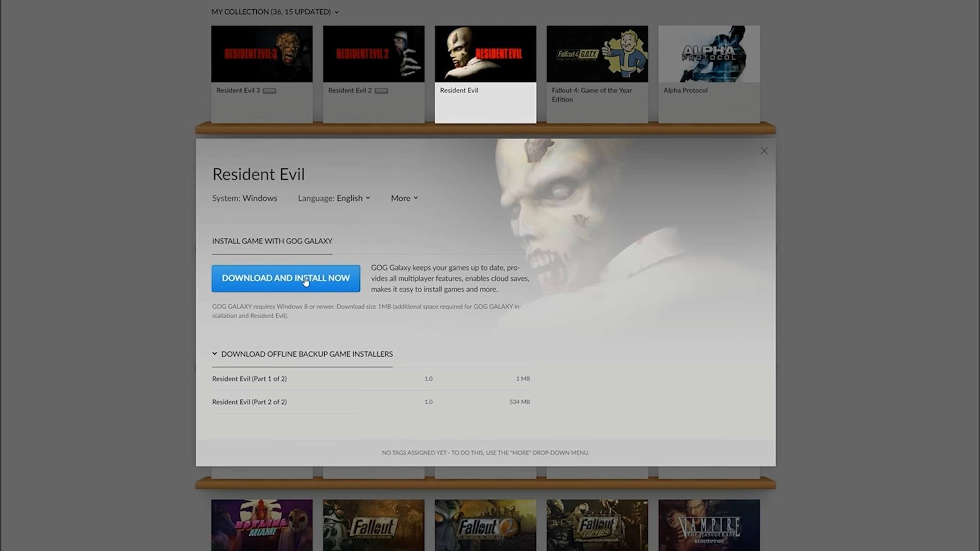Download Resident Evil Part 2 of 2 installer
980x551 pixels.
pos(371,402)
